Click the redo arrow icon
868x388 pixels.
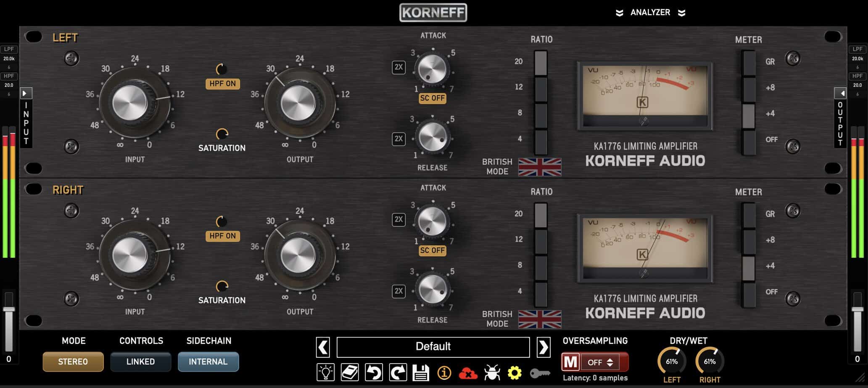point(398,372)
